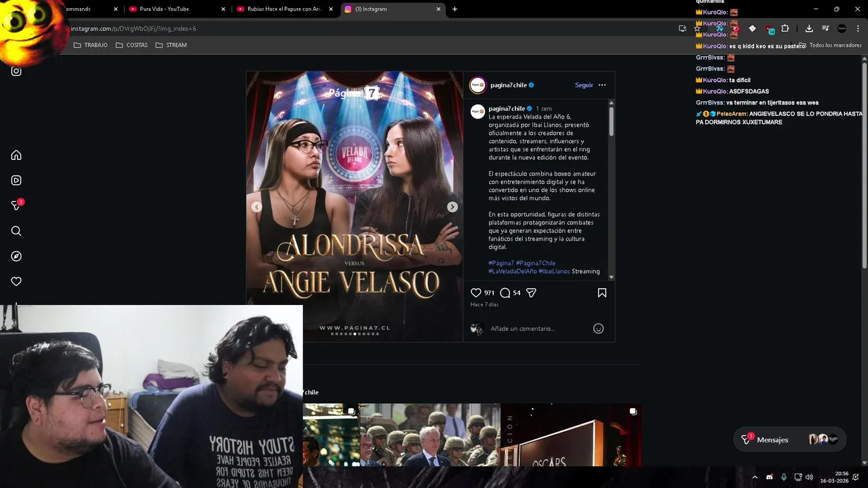Focus the Añade un comentario field

[539, 329]
